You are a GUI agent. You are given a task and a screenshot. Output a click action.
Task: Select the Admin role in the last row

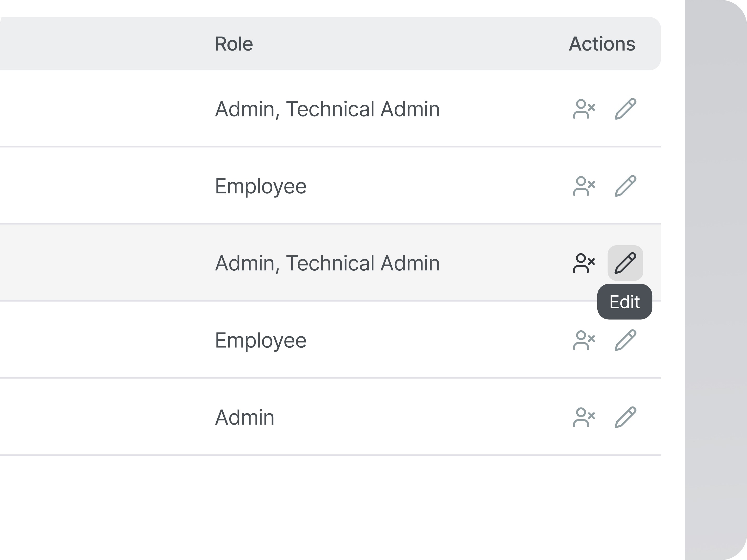coord(245,417)
